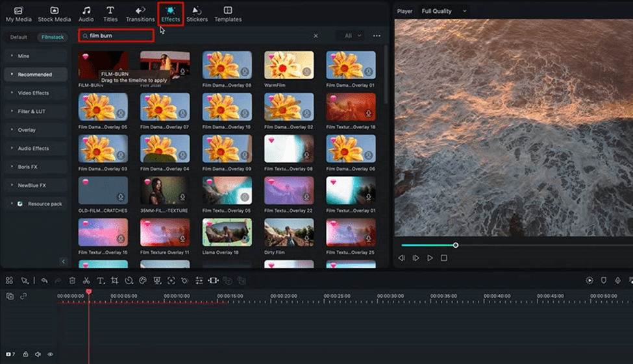Screen dimensions: 633x364
Task: Toggle track 7 visibility eye
Action: (51, 354)
